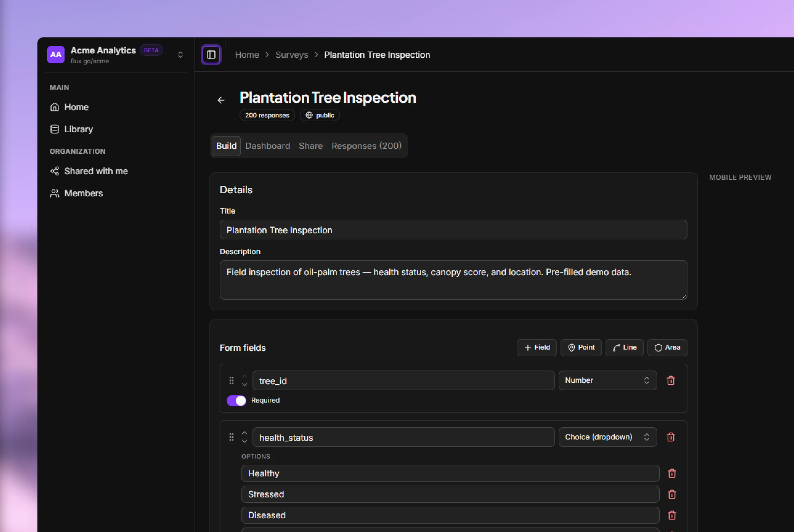Open the Responses (200) tab

366,146
